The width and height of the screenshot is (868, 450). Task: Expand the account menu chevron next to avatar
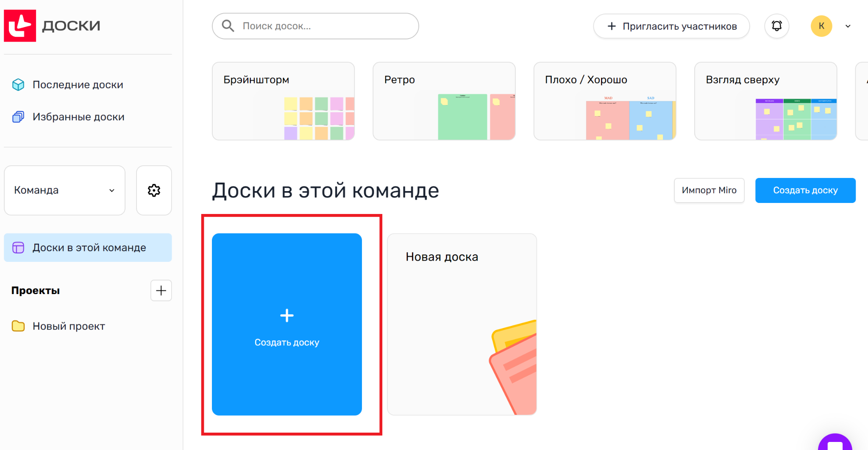click(848, 26)
